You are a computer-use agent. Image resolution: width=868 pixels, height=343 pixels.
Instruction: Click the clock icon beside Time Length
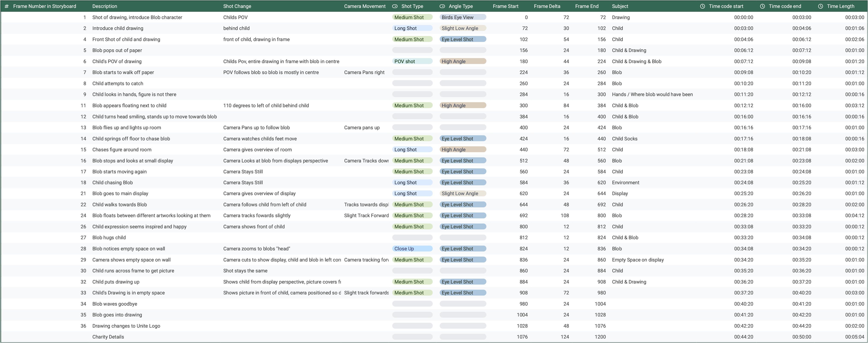[821, 6]
